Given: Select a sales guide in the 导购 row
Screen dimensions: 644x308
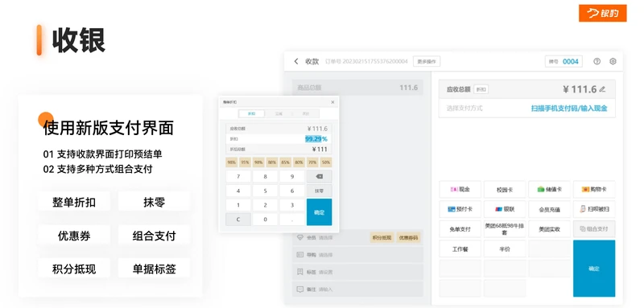Looking at the screenshot, I should click(x=357, y=255).
